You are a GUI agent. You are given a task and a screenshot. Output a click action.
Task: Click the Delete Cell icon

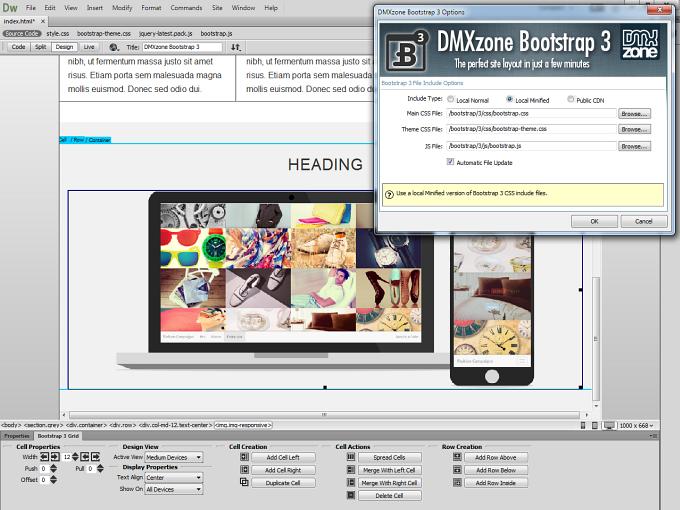pyautogui.click(x=351, y=495)
